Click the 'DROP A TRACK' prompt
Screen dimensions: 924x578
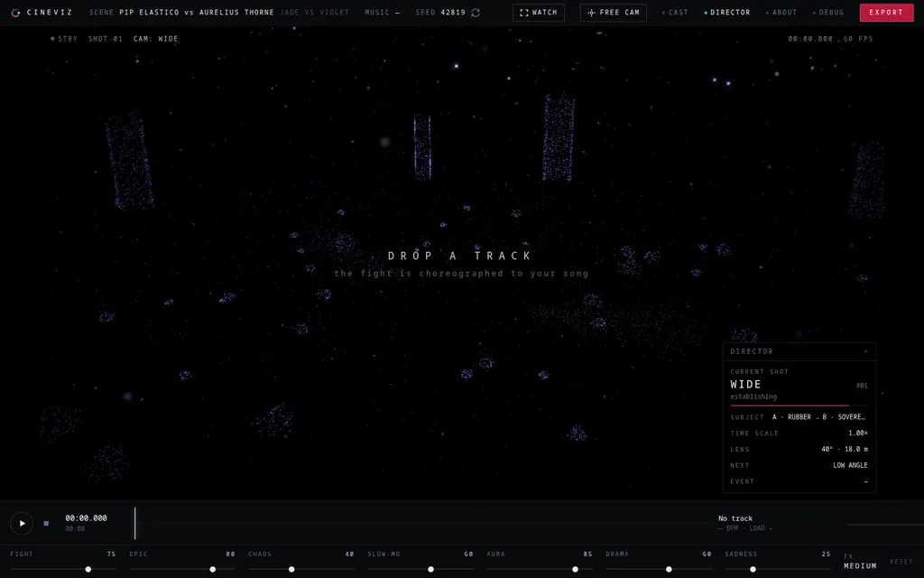(460, 256)
